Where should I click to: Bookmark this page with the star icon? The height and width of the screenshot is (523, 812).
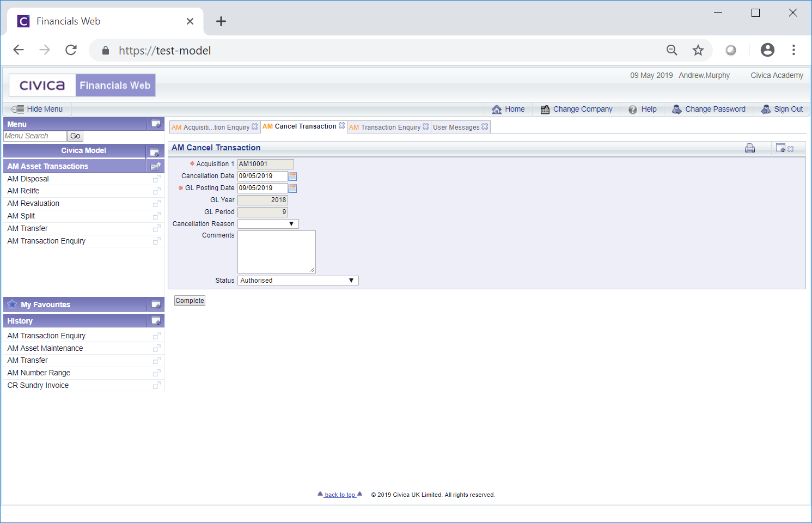click(698, 51)
